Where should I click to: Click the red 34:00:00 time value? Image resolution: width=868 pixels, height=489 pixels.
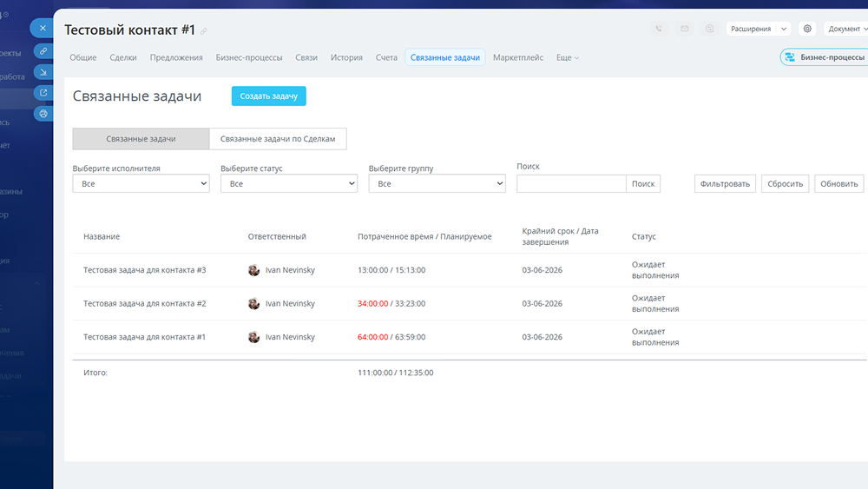pyautogui.click(x=372, y=303)
